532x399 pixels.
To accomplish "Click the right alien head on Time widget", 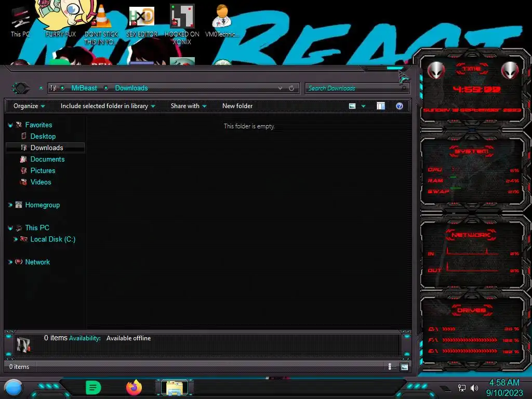I will coord(510,71).
